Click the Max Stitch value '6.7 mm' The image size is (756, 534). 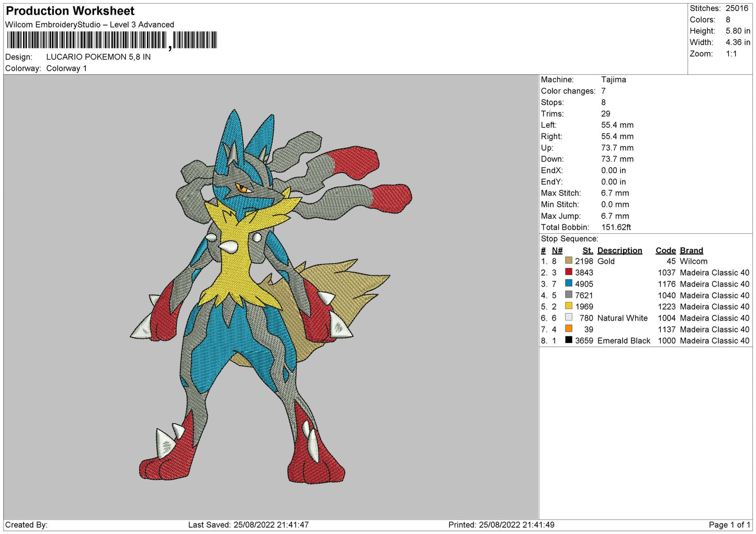click(615, 194)
